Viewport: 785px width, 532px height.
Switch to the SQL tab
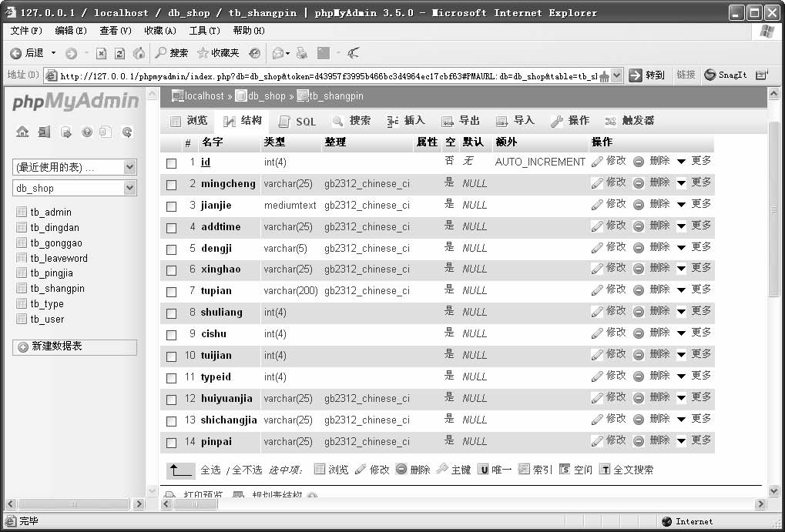pos(297,122)
